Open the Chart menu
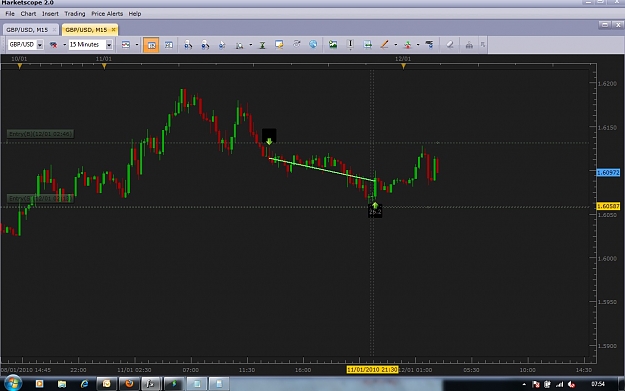Image resolution: width=625 pixels, height=391 pixels. (x=28, y=14)
